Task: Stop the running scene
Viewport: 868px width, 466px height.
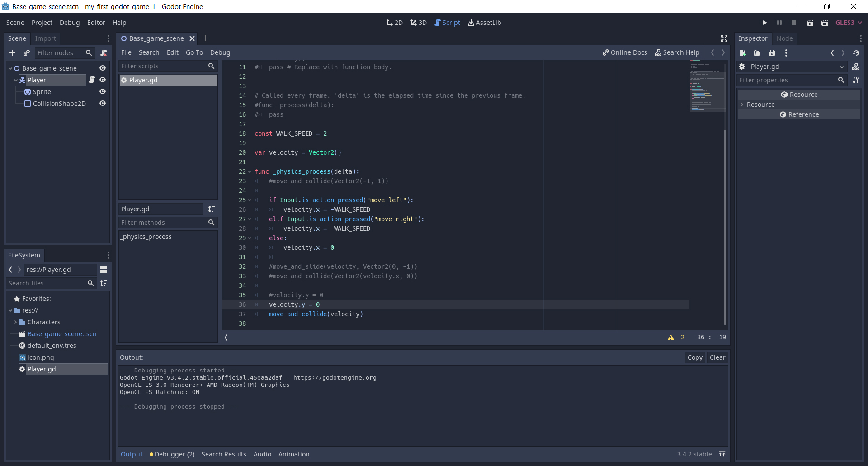Action: pyautogui.click(x=794, y=23)
